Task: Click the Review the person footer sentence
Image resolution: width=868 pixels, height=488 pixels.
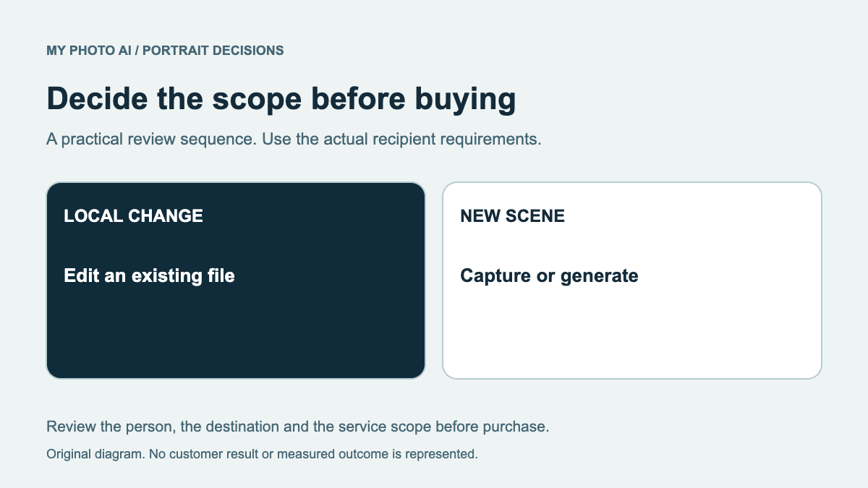Action: coord(298,427)
